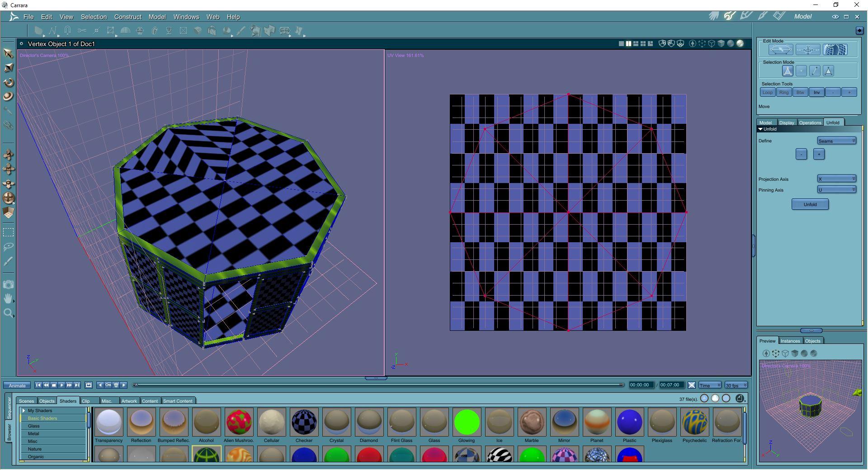Open the Render room film icon

[779, 16]
